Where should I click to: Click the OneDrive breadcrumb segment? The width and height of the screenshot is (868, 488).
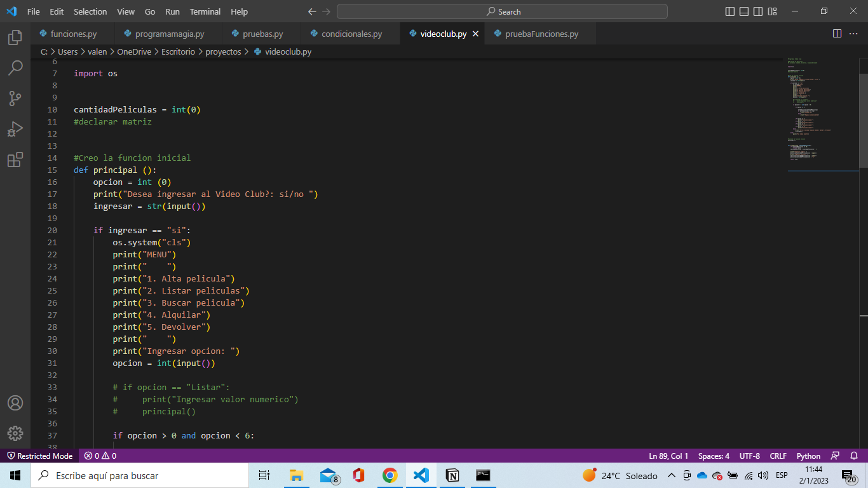pyautogui.click(x=134, y=51)
